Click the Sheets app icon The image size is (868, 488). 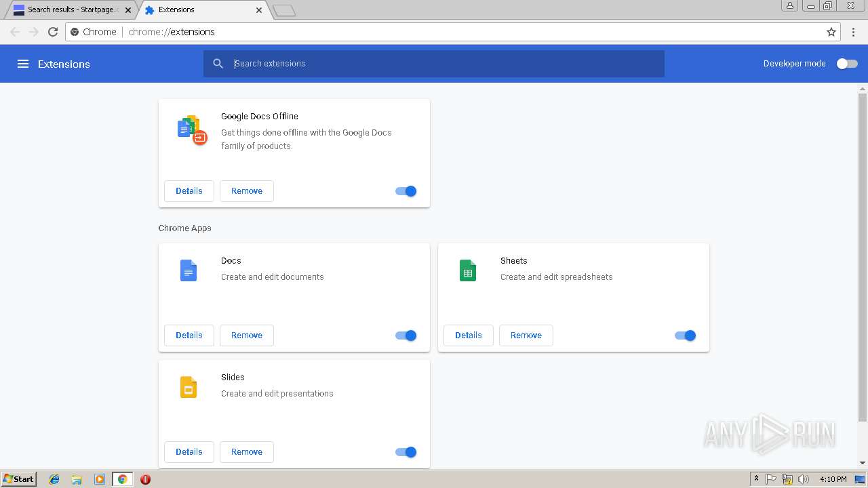pos(468,270)
